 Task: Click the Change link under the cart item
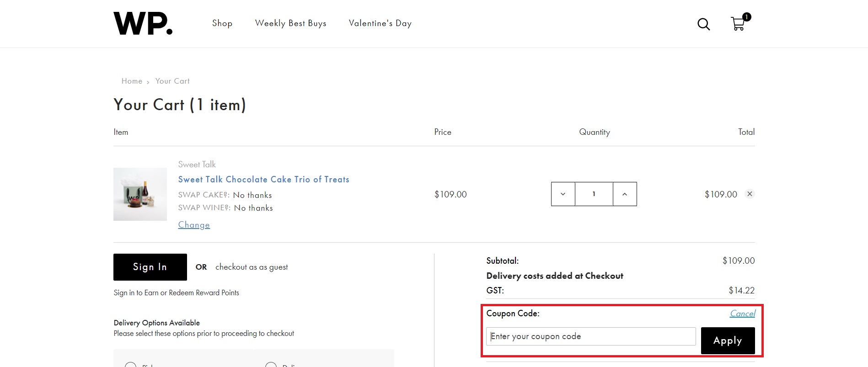coord(193,224)
